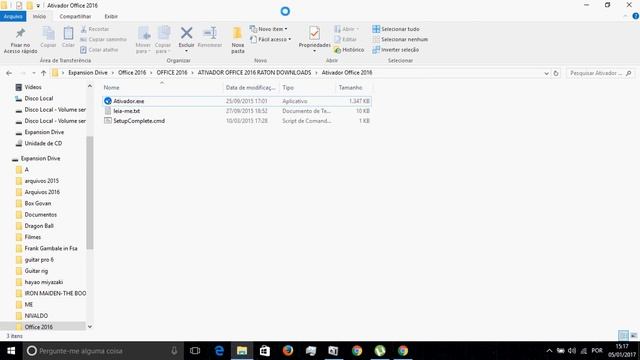The width and height of the screenshot is (640, 360).
Task: Open Vídeos in the navigation pane
Action: coord(33,87)
